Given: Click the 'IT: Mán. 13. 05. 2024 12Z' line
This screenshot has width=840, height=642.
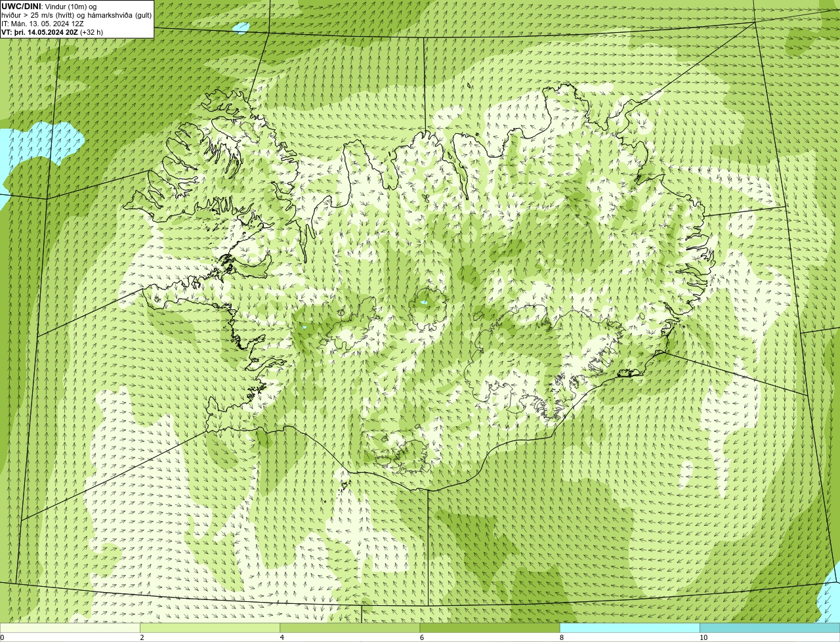Looking at the screenshot, I should 42,24.
